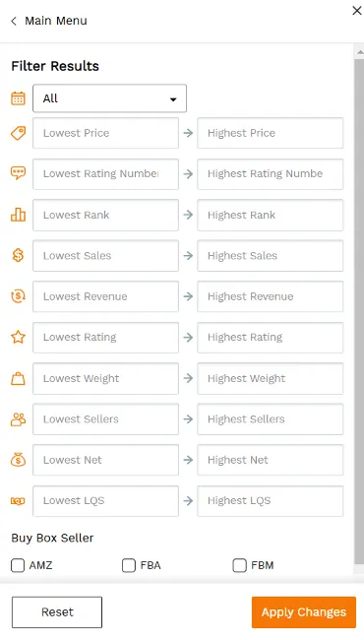Click the calendar icon beside the All dropdown
The image size is (364, 640).
(18, 98)
